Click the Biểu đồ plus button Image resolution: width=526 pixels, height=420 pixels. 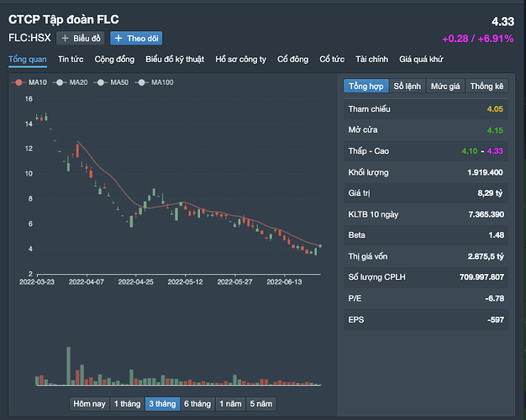pyautogui.click(x=81, y=38)
